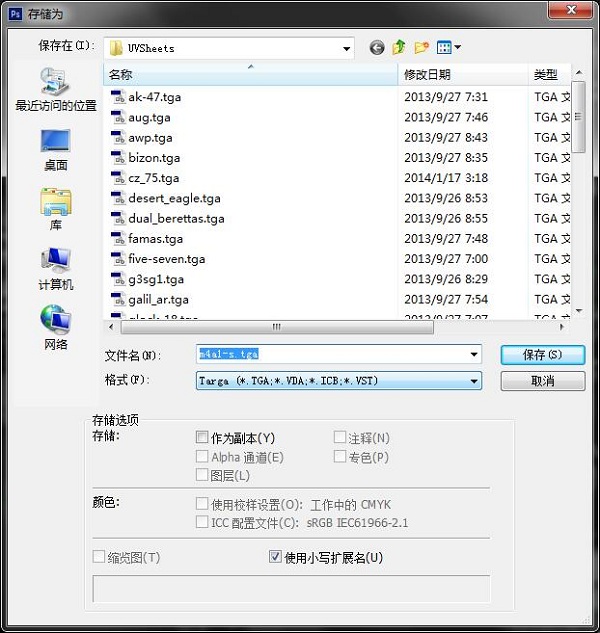Click the bizon.tga file icon

pos(118,157)
